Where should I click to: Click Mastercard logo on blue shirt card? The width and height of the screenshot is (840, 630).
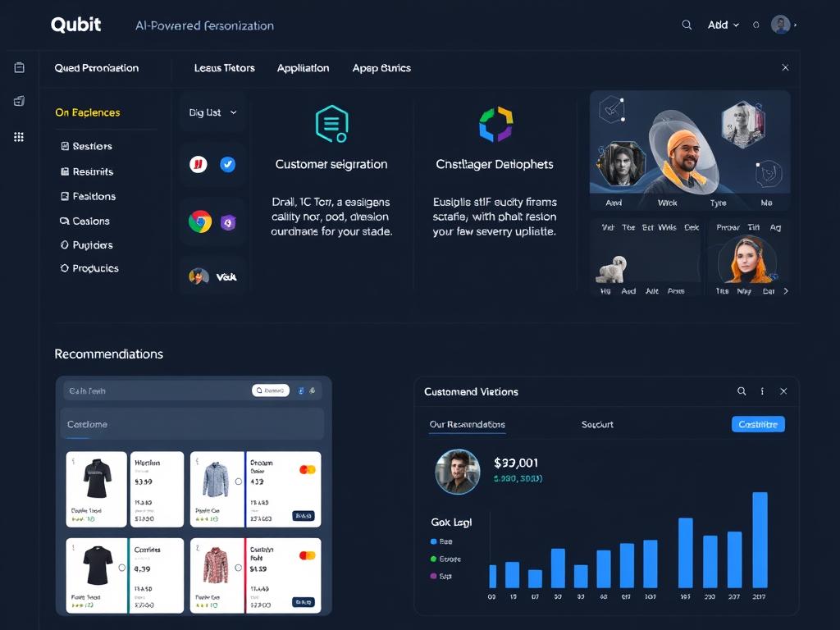click(x=307, y=470)
